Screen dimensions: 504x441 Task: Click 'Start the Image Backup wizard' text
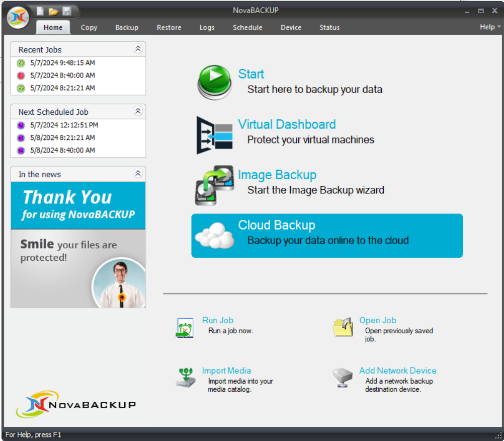(316, 190)
